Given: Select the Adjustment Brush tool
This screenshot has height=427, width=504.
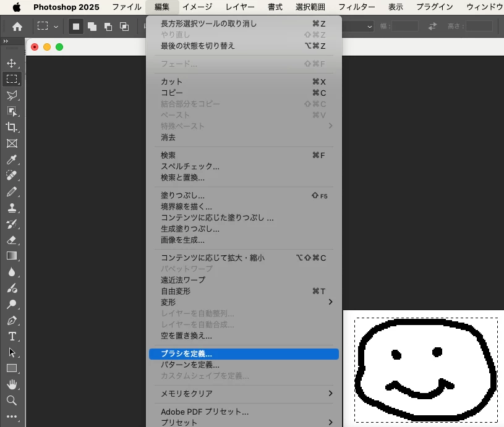Looking at the screenshot, I should pos(12,288).
